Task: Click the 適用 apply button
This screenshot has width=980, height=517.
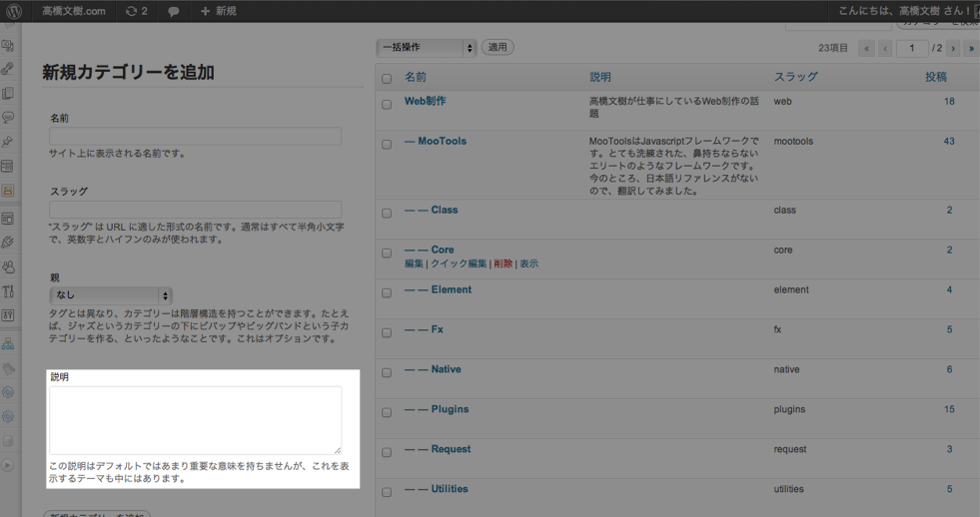Action: coord(497,48)
